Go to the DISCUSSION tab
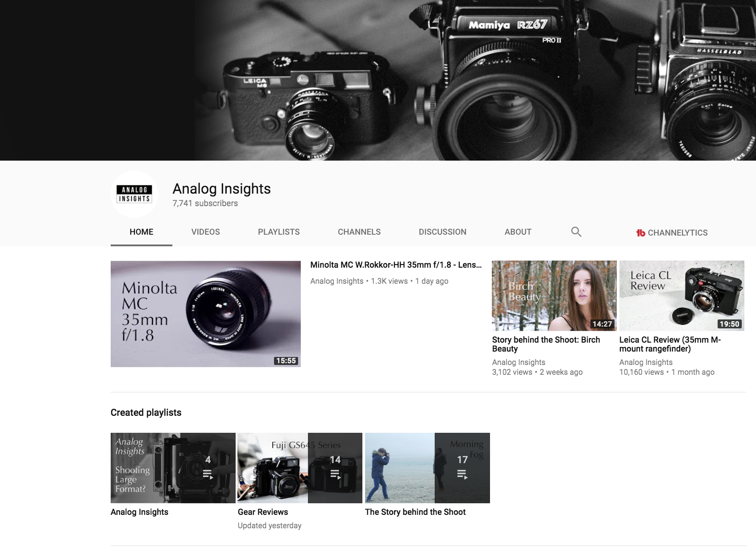 [443, 232]
